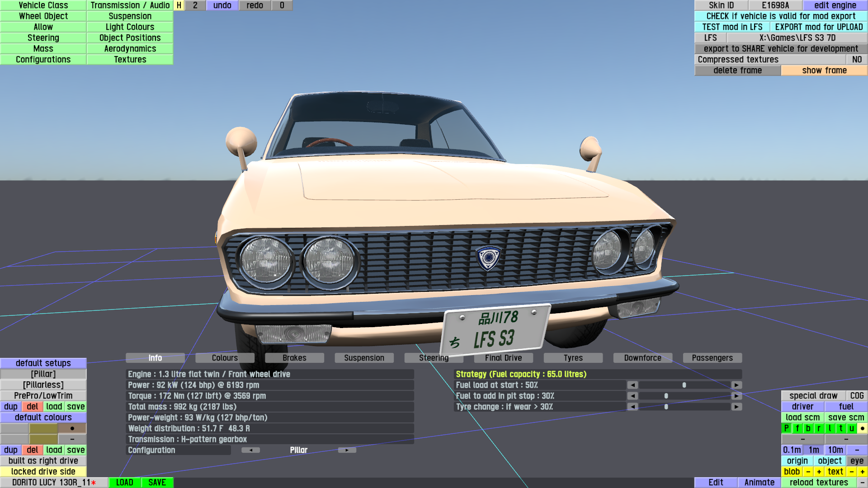Select the olive default colour swatch
868x488 pixels.
click(43, 428)
